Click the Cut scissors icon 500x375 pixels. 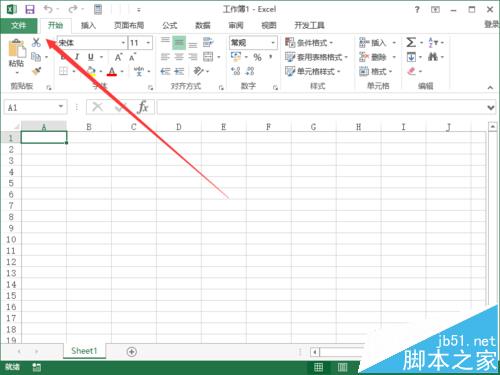[x=36, y=42]
